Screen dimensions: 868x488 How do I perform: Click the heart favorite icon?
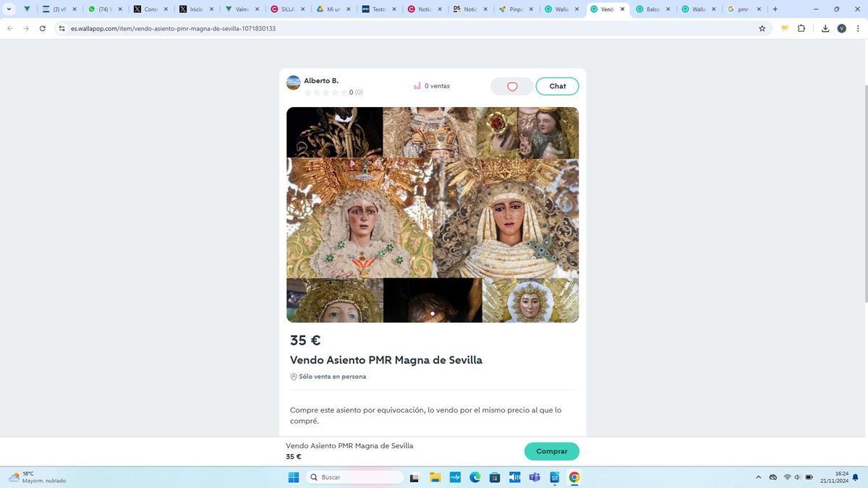[512, 87]
